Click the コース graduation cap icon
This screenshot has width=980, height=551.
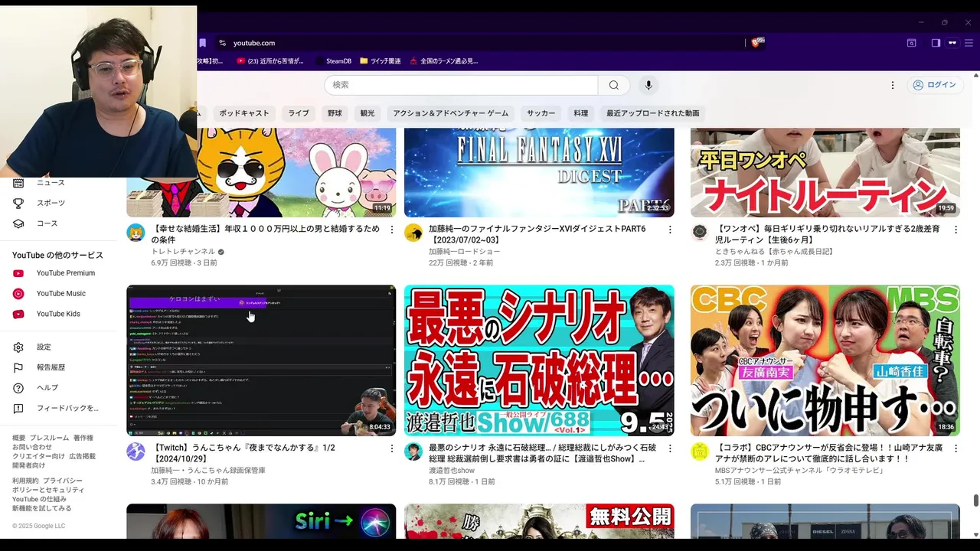click(18, 223)
